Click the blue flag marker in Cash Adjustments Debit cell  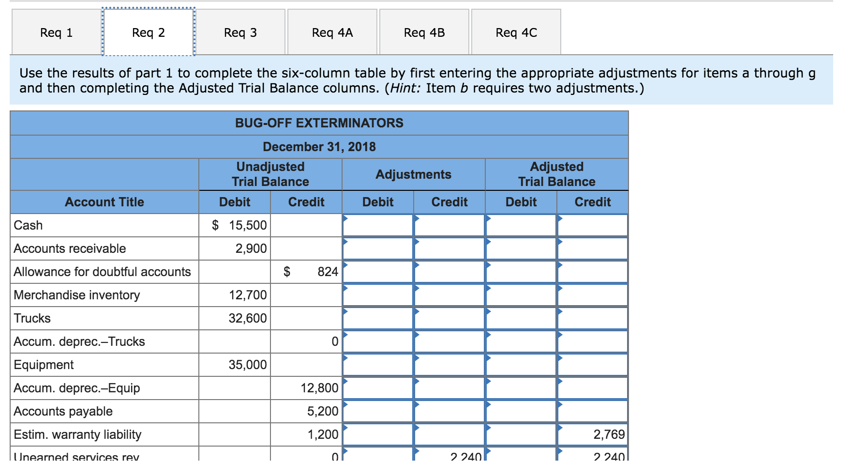point(344,219)
